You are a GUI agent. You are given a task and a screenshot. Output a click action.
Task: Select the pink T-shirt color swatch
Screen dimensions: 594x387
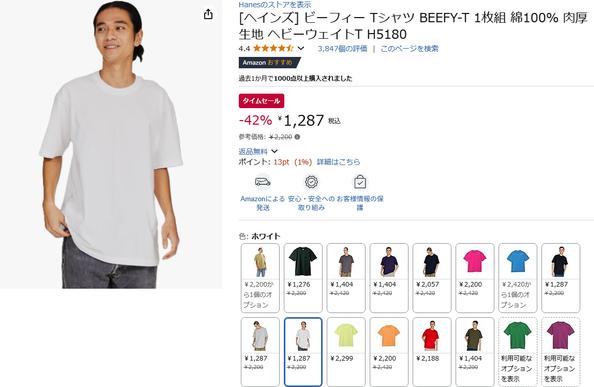(475, 278)
